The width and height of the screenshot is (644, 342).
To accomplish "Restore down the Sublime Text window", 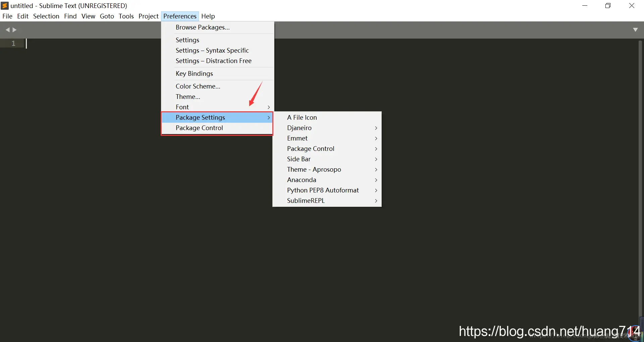I will [x=608, y=6].
